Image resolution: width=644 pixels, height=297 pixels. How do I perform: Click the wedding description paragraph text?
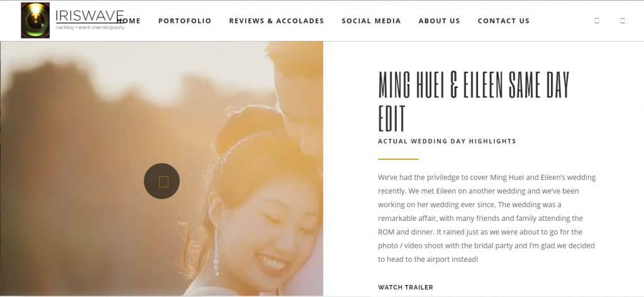(487, 218)
